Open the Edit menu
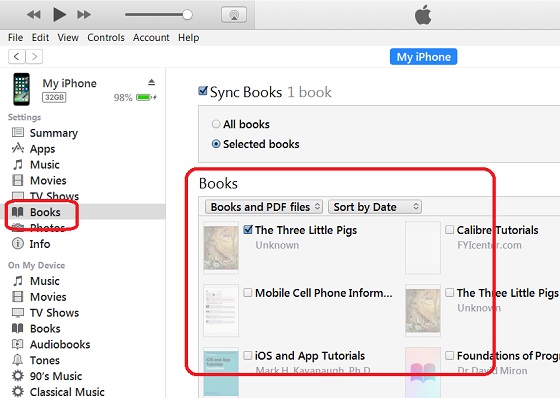This screenshot has width=560, height=398. [x=40, y=38]
